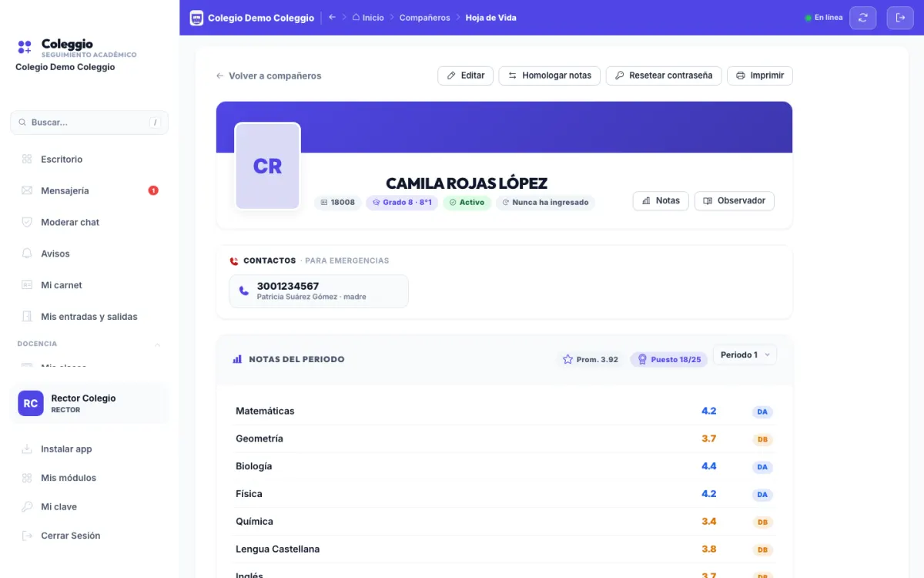This screenshot has height=578, width=924.
Task: Go to Compañeros breadcrumb
Action: point(424,18)
